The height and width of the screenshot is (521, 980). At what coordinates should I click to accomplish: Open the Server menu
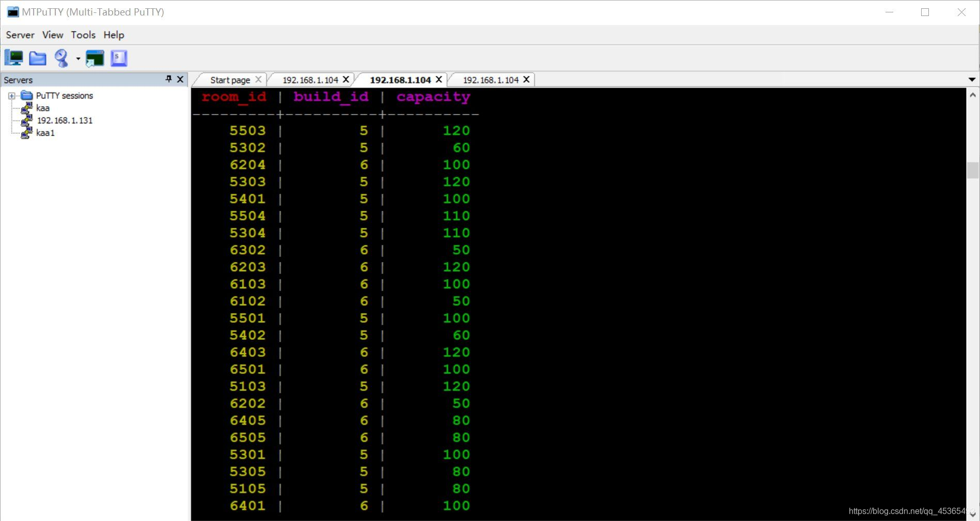click(x=20, y=35)
